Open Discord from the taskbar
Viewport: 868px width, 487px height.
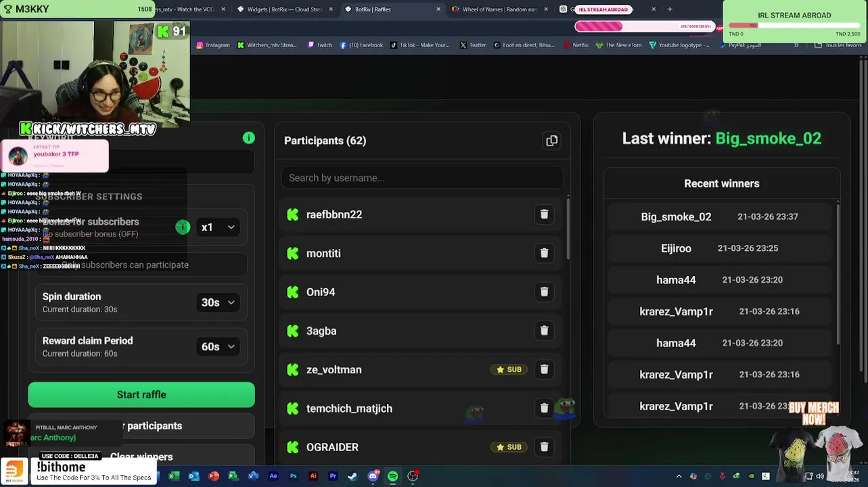(x=373, y=476)
